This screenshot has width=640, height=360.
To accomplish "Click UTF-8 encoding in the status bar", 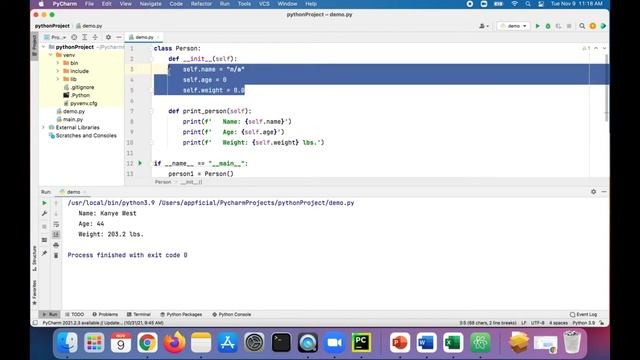I will click(538, 323).
